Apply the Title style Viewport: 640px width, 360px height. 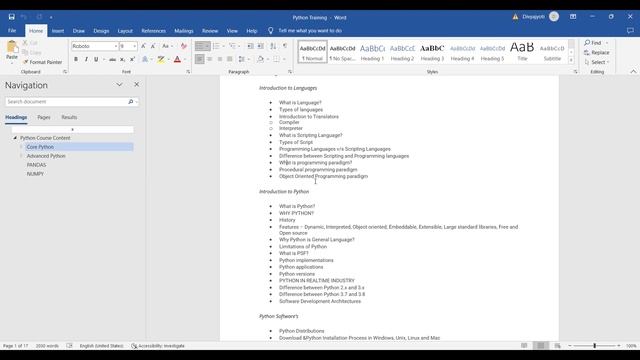tap(522, 52)
